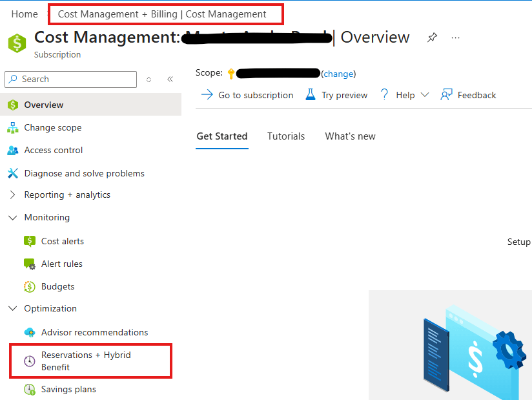Collapse the sidebar with double chevron

tap(170, 79)
